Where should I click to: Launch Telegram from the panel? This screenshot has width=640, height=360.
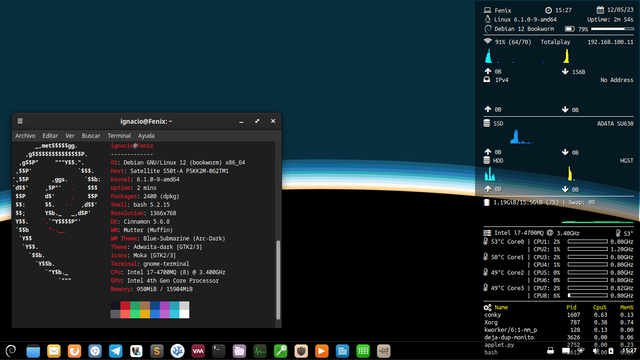[x=116, y=351]
